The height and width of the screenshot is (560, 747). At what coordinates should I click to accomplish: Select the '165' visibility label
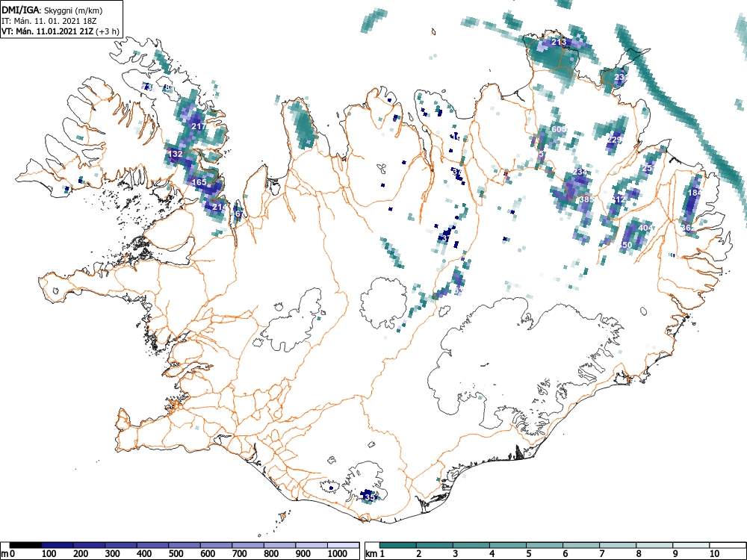199,182
